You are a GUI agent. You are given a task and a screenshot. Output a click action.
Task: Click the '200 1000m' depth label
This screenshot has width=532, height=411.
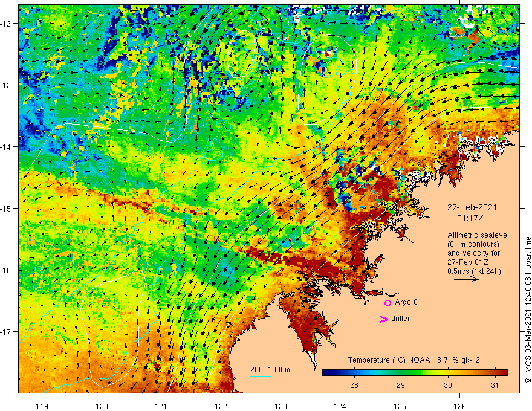click(x=270, y=370)
